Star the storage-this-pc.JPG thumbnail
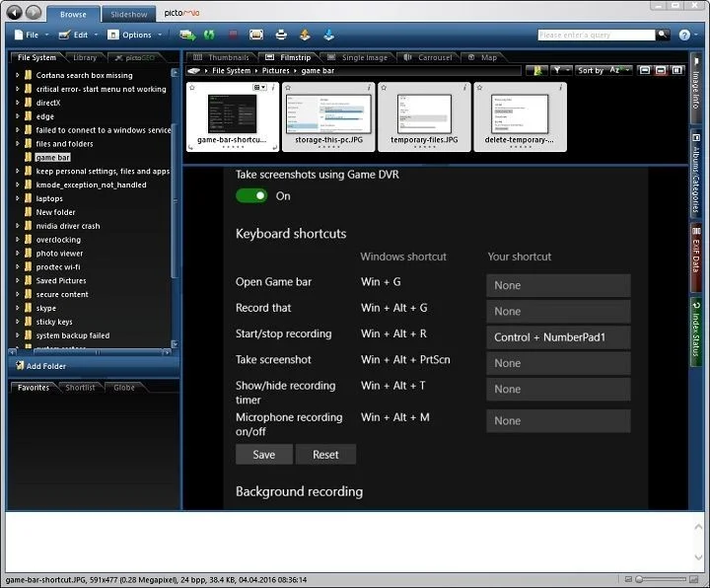Screen dimensions: 710x588 (x=288, y=88)
